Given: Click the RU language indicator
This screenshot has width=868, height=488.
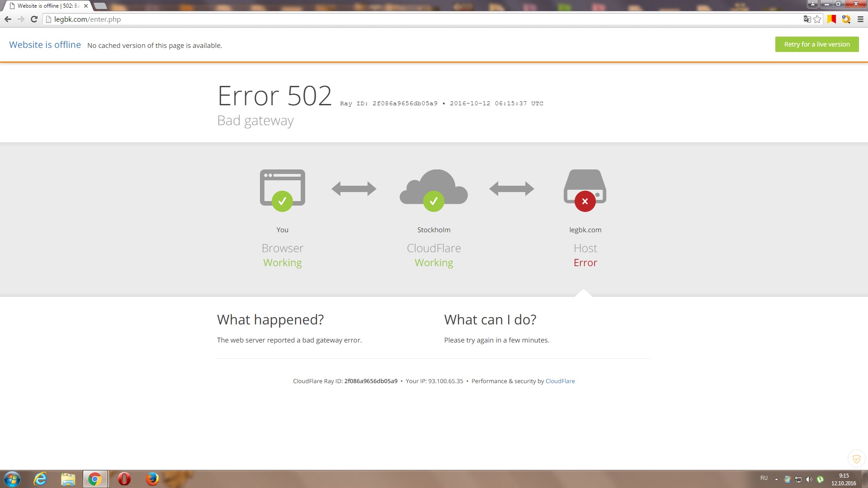Looking at the screenshot, I should tap(764, 478).
